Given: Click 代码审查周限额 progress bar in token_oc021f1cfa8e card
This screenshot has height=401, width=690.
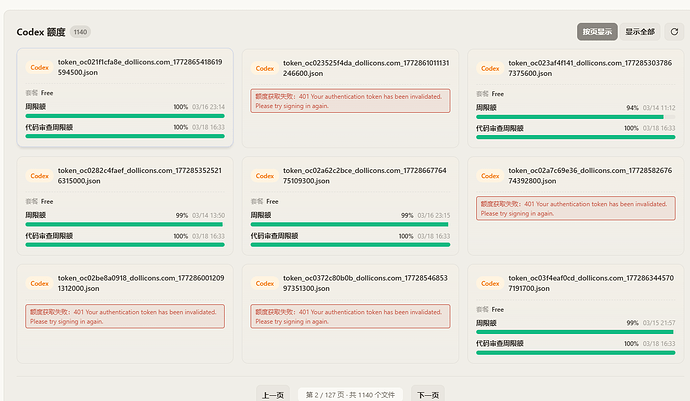Looking at the screenshot, I should pos(125,136).
